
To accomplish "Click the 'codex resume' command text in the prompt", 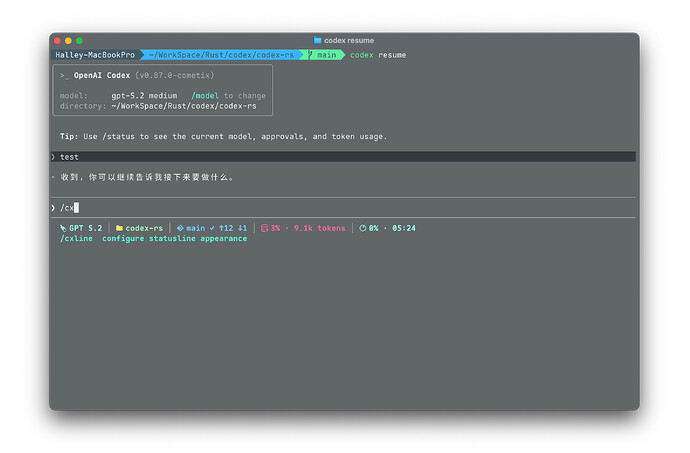I will click(x=378, y=55).
